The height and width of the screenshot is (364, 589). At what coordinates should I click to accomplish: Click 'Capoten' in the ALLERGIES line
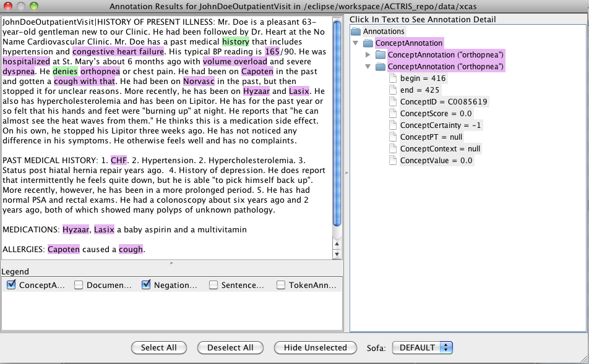(64, 249)
